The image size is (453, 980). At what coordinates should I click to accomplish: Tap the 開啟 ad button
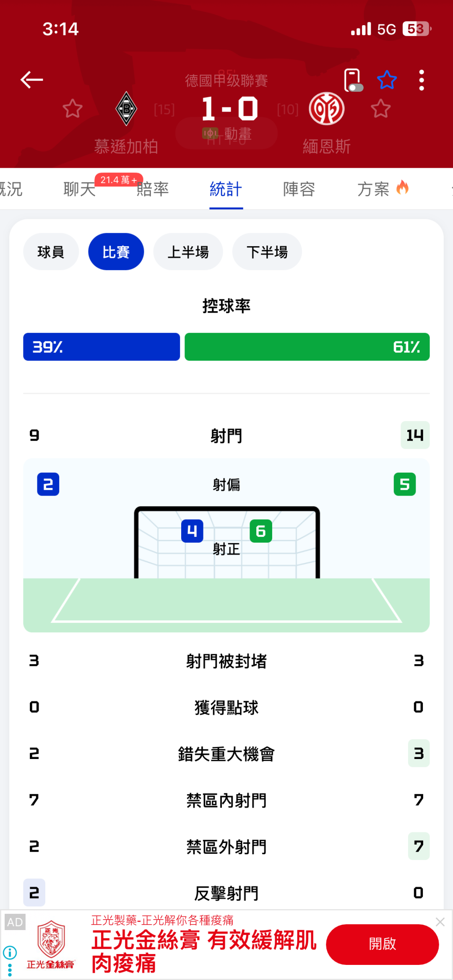coord(382,944)
